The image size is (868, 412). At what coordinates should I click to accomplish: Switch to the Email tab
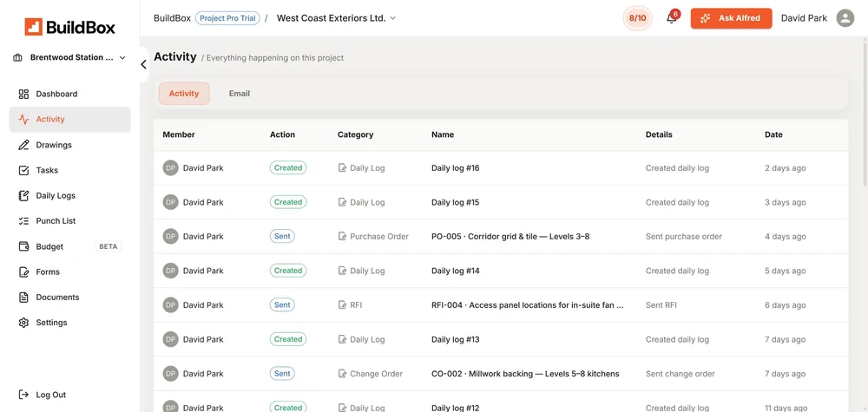click(240, 94)
